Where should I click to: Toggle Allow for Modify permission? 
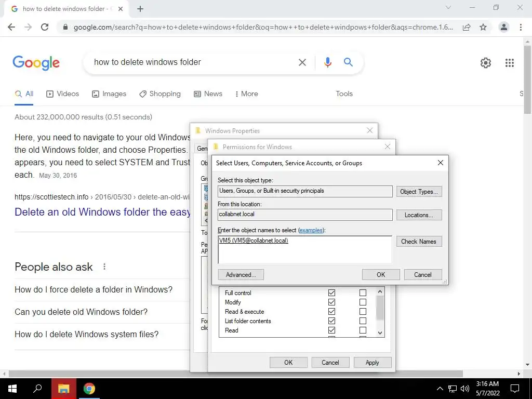pos(332,302)
